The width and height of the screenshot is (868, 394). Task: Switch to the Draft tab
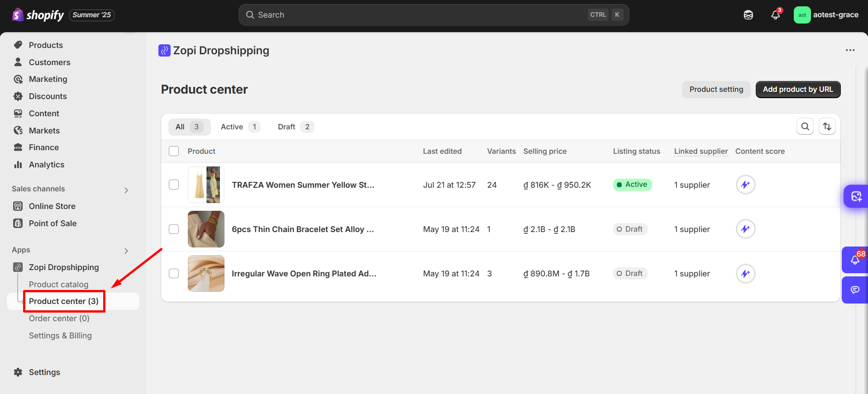point(296,127)
